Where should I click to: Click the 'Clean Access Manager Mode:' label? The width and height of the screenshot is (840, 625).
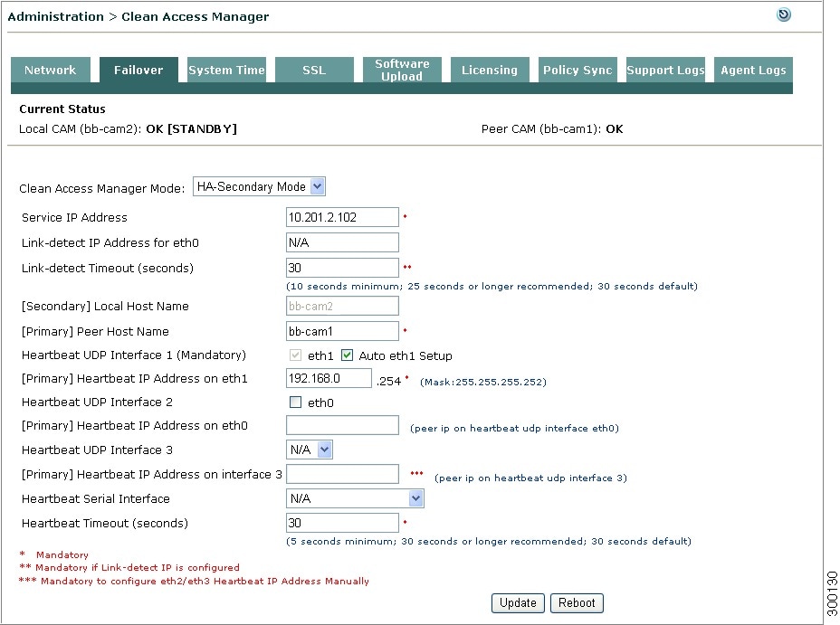point(101,188)
